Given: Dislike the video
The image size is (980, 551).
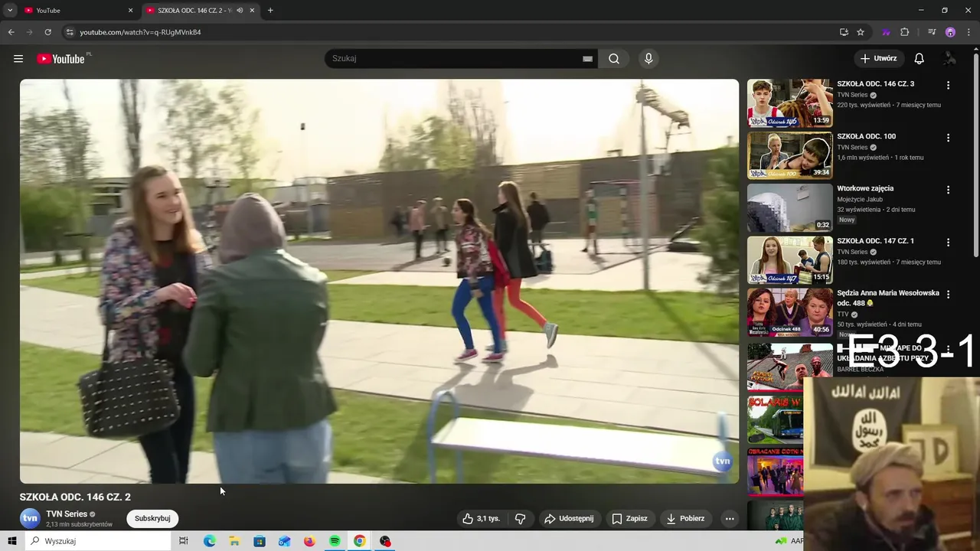Looking at the screenshot, I should click(521, 518).
